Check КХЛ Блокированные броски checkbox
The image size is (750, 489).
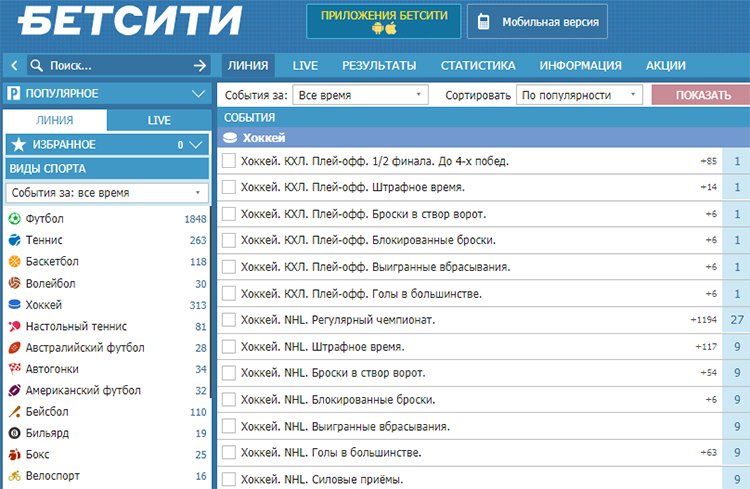coord(229,240)
